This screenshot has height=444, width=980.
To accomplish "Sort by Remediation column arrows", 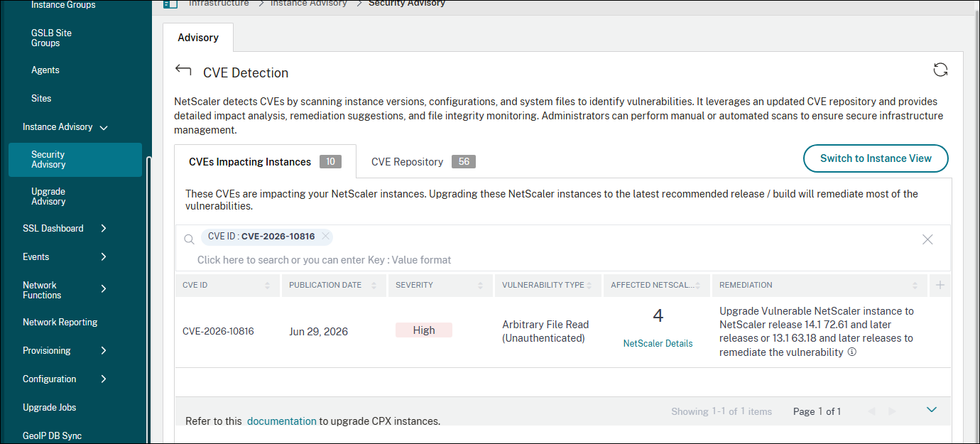I will pyautogui.click(x=915, y=285).
